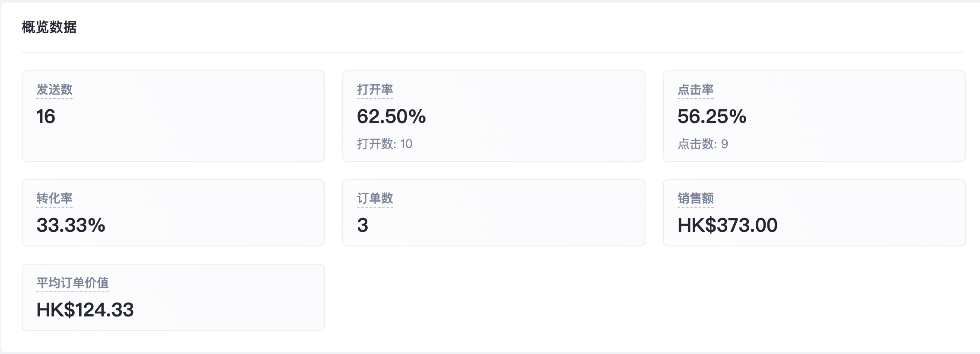The width and height of the screenshot is (980, 354).
Task: Click the HK$124.33 average order value
Action: [85, 310]
